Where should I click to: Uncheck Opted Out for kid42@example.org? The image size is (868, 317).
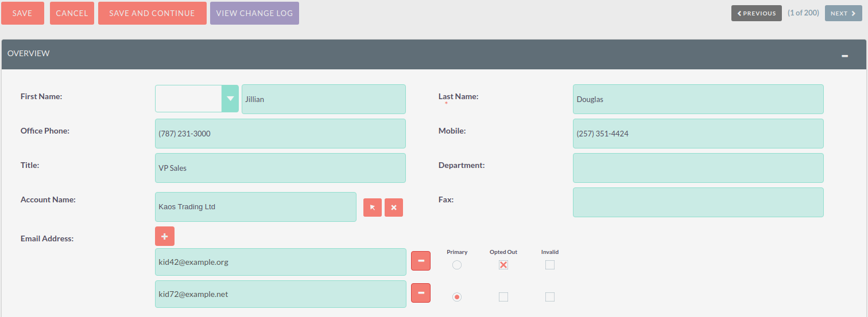click(503, 265)
